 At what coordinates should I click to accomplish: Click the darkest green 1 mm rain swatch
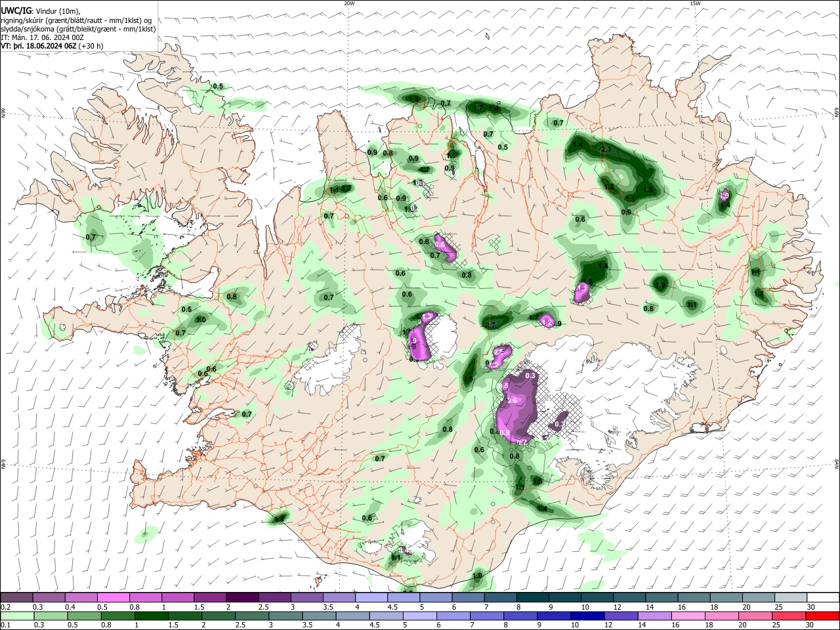coord(152,616)
